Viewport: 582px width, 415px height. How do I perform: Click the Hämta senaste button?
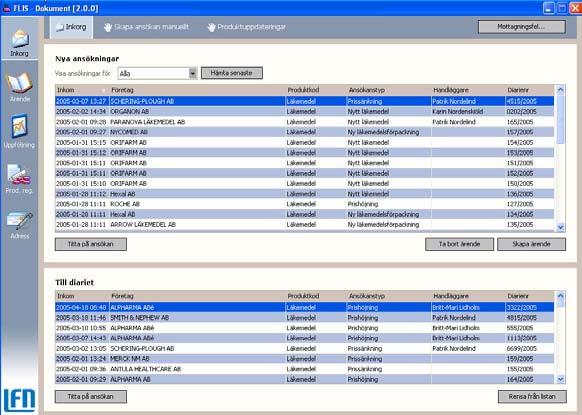232,73
